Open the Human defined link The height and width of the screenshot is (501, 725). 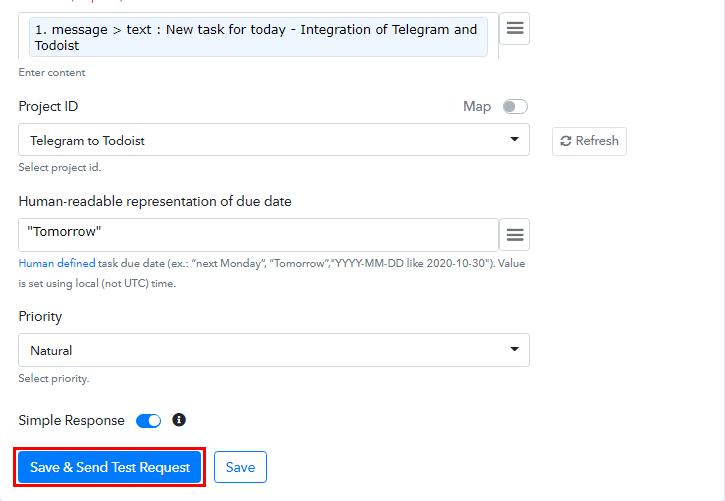[57, 263]
